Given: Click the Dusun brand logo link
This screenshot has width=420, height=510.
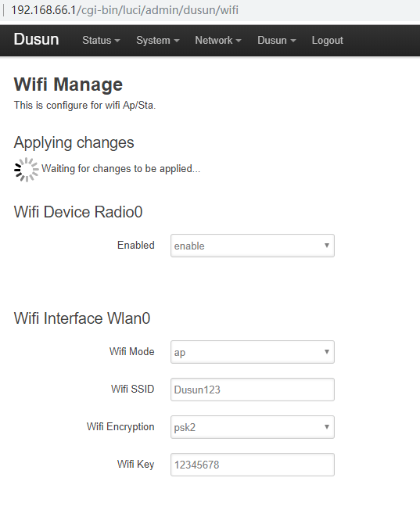Looking at the screenshot, I should [36, 39].
